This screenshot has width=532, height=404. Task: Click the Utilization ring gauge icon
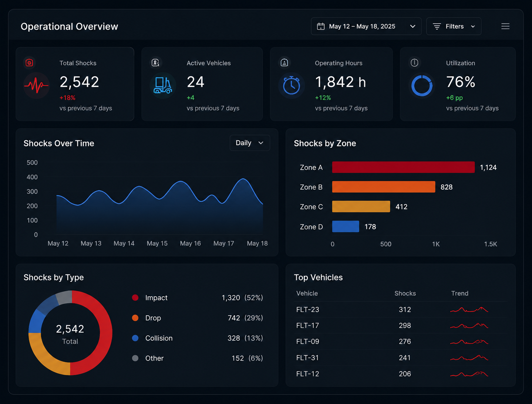(x=422, y=86)
